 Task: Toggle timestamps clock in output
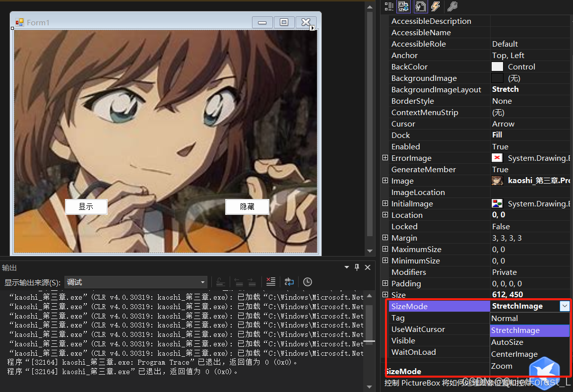point(308,281)
